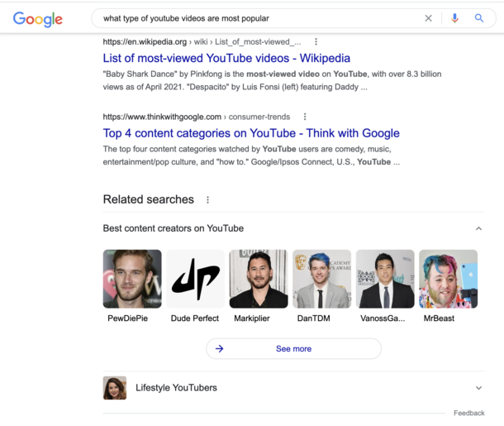504x426 pixels.
Task: Click the top four content categories snippet text
Action: (x=251, y=156)
